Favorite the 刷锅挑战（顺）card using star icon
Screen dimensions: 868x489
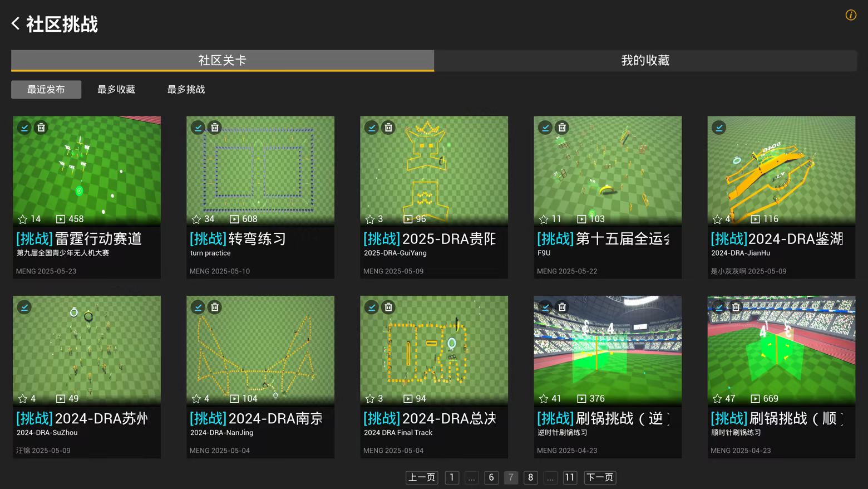717,398
